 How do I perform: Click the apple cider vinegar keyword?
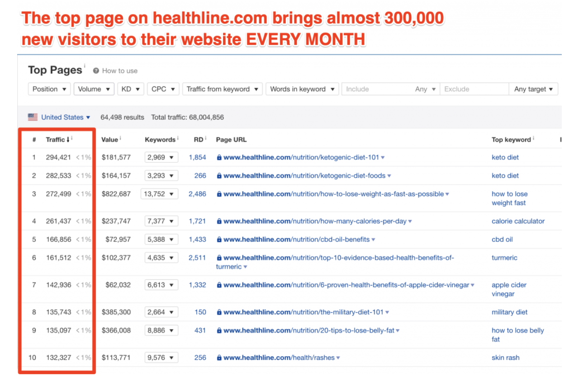click(x=509, y=289)
